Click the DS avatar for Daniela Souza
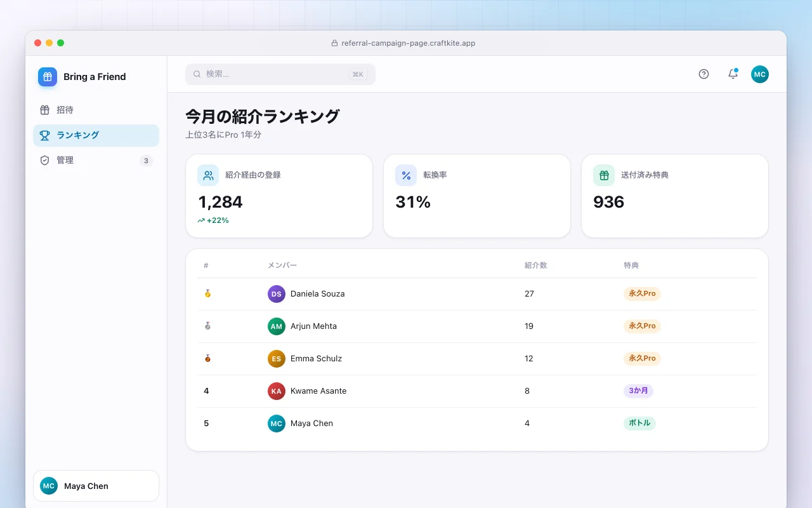 pos(277,294)
